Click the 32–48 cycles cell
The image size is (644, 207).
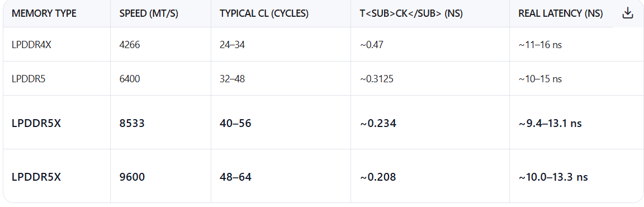pyautogui.click(x=232, y=78)
